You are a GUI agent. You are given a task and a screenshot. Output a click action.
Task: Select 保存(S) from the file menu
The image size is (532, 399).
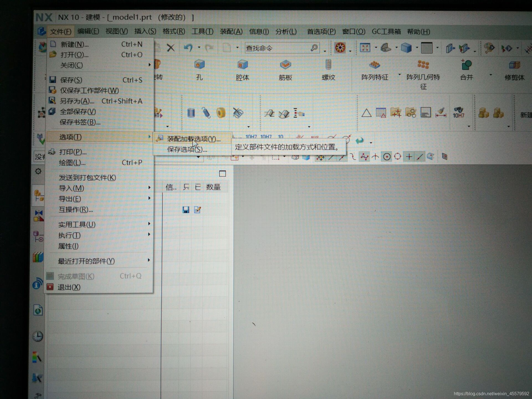100,80
